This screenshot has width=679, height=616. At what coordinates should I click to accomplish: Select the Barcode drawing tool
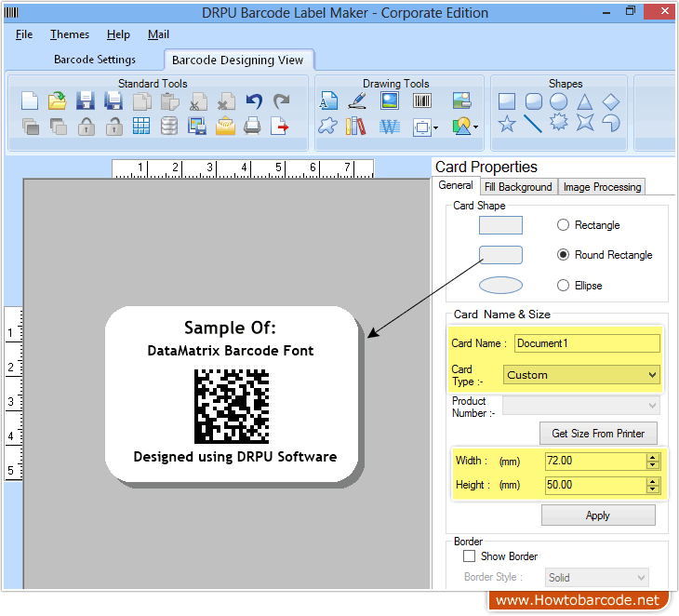422,101
